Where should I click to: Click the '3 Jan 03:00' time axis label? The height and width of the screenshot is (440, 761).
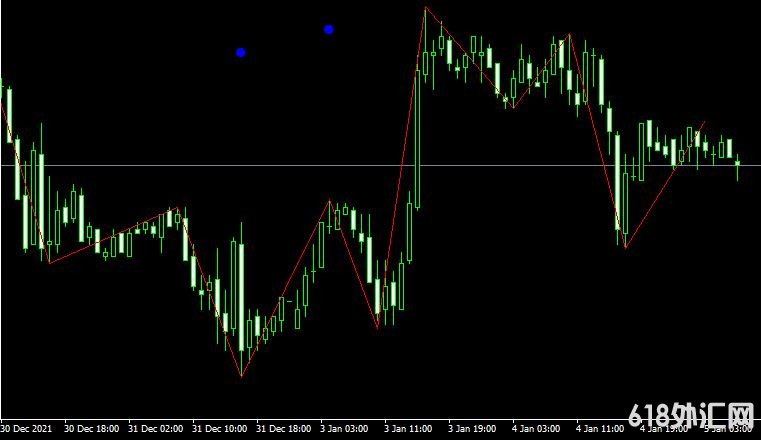344,429
